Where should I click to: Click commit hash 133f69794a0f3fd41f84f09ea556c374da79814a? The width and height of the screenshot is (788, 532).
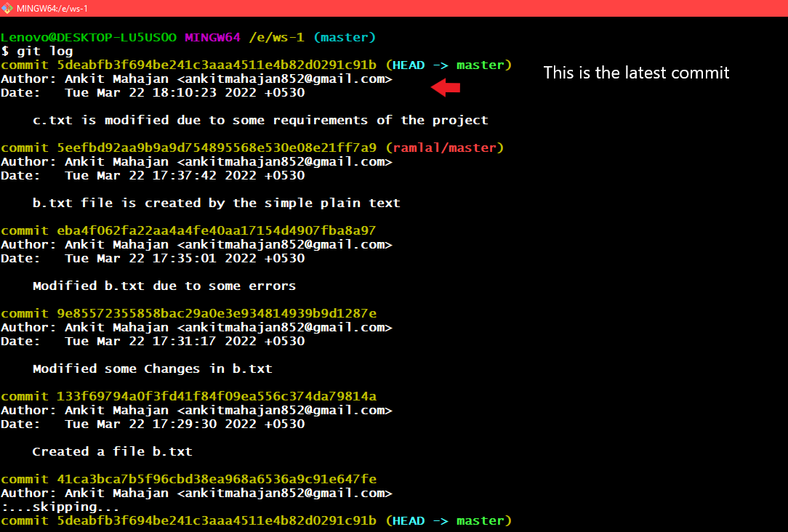[216, 396]
